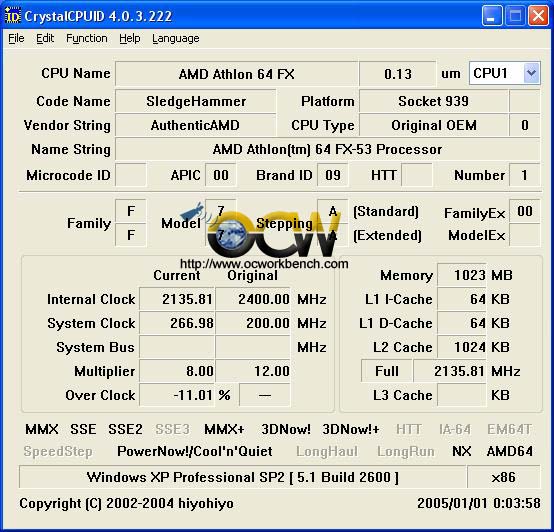Click the Windows XP Professional SP2 OS field

(x=242, y=477)
